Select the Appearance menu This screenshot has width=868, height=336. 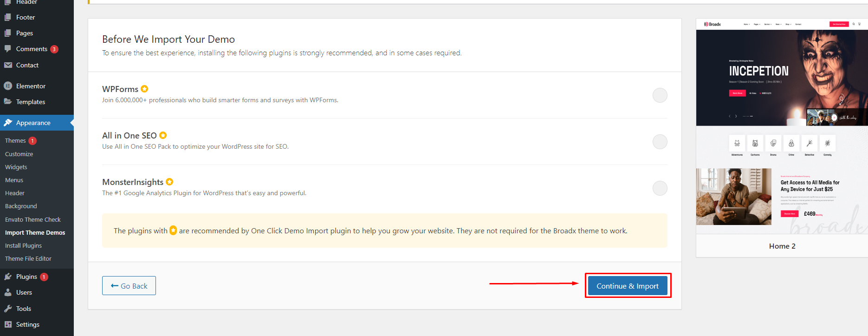[x=37, y=123]
